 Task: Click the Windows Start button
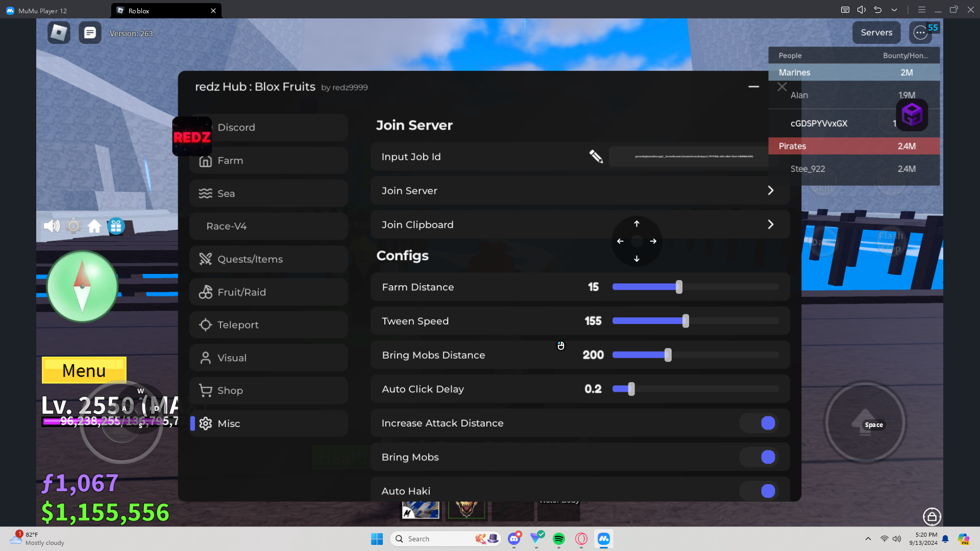pyautogui.click(x=377, y=539)
